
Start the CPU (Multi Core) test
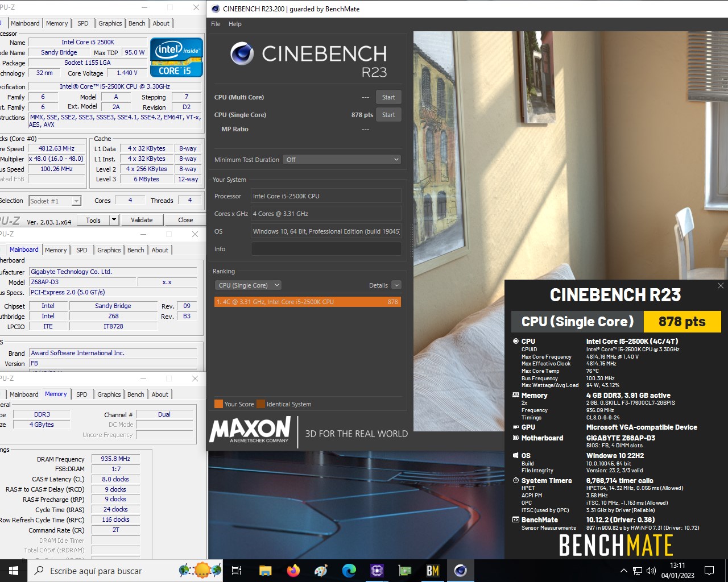point(388,97)
